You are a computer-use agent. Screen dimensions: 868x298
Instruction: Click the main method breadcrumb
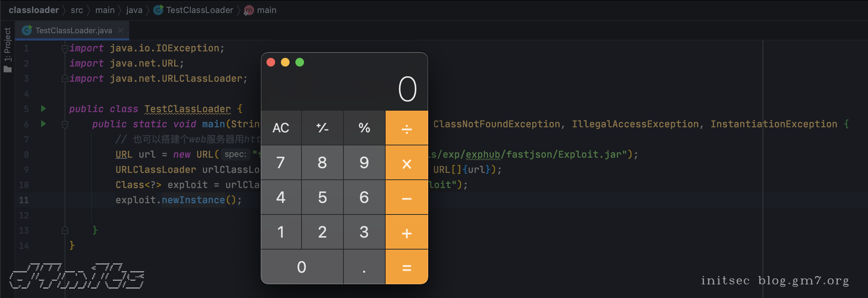pos(266,10)
